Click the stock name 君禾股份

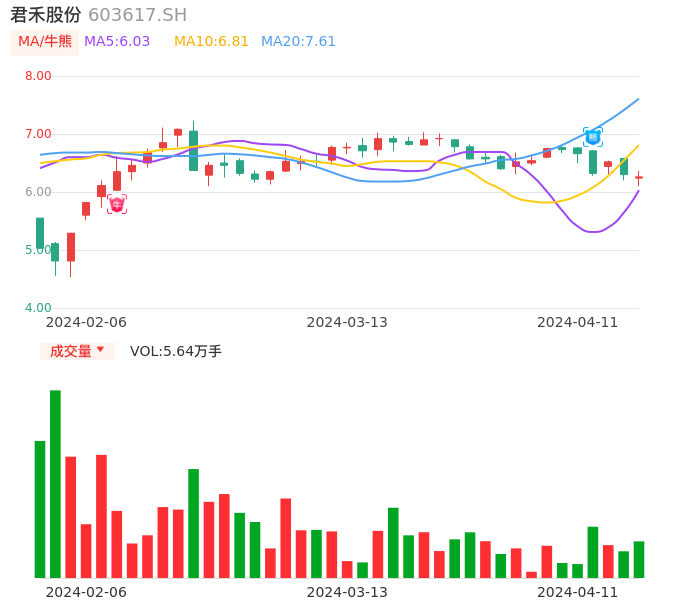(45, 15)
